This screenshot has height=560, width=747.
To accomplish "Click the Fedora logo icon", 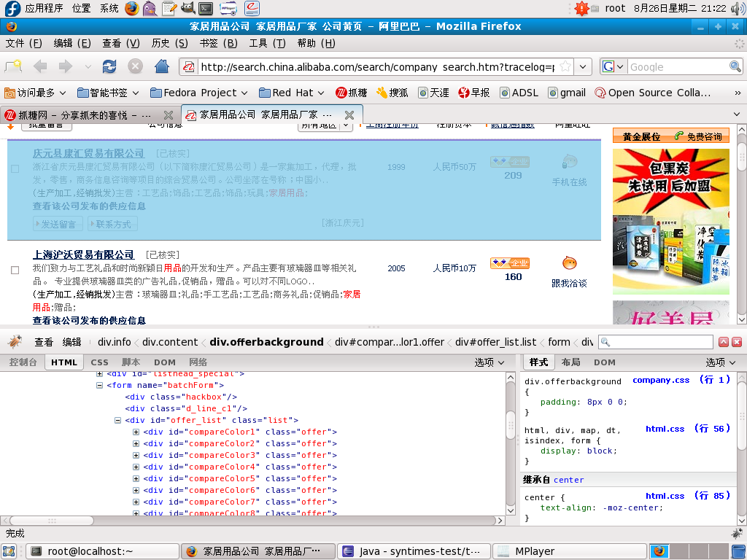I will tap(12, 8).
